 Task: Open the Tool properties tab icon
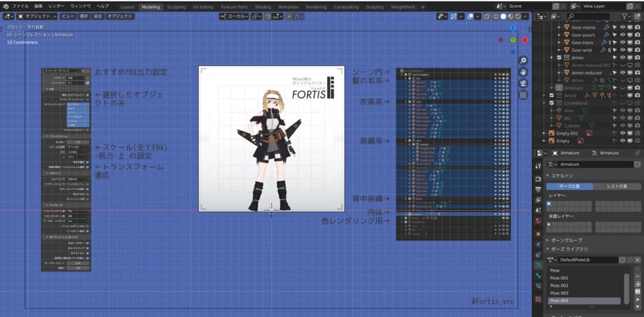pyautogui.click(x=538, y=166)
